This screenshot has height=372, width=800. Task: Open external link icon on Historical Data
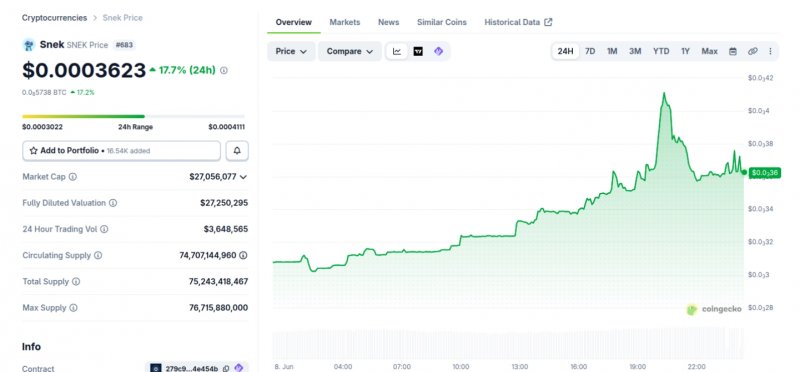click(x=548, y=22)
